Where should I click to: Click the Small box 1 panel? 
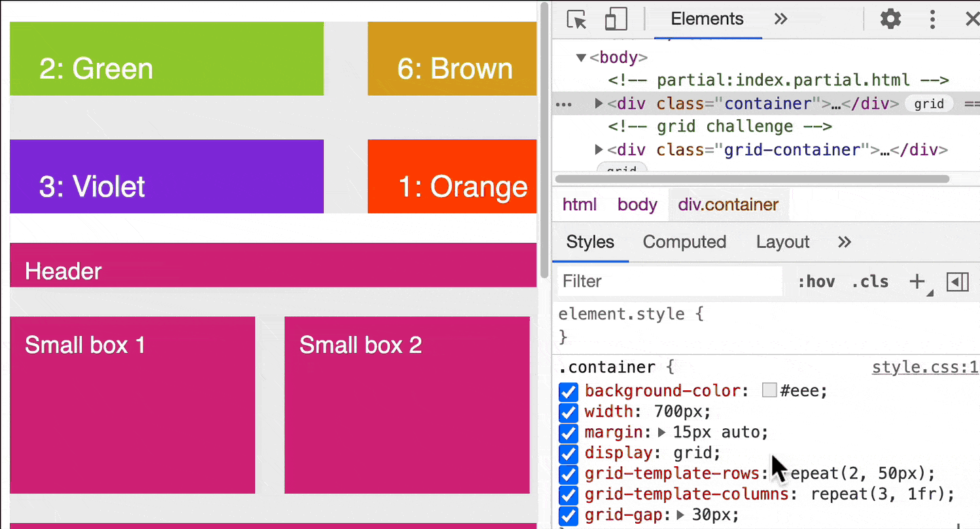[132, 405]
